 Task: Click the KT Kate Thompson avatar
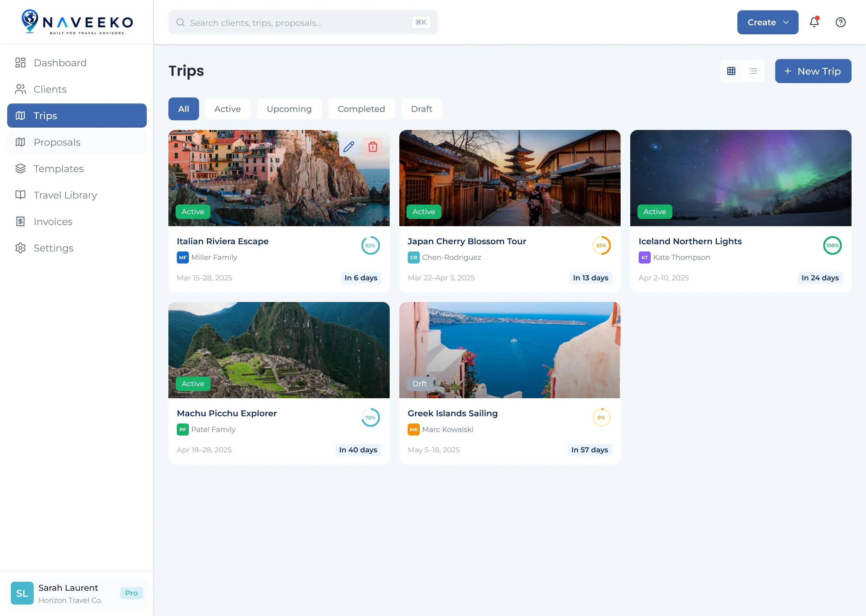point(645,257)
